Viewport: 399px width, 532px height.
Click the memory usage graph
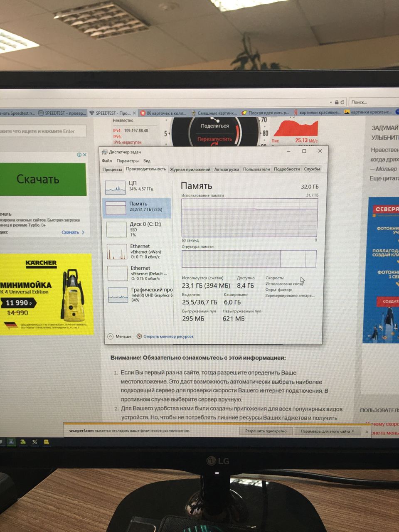pyautogui.click(x=250, y=218)
